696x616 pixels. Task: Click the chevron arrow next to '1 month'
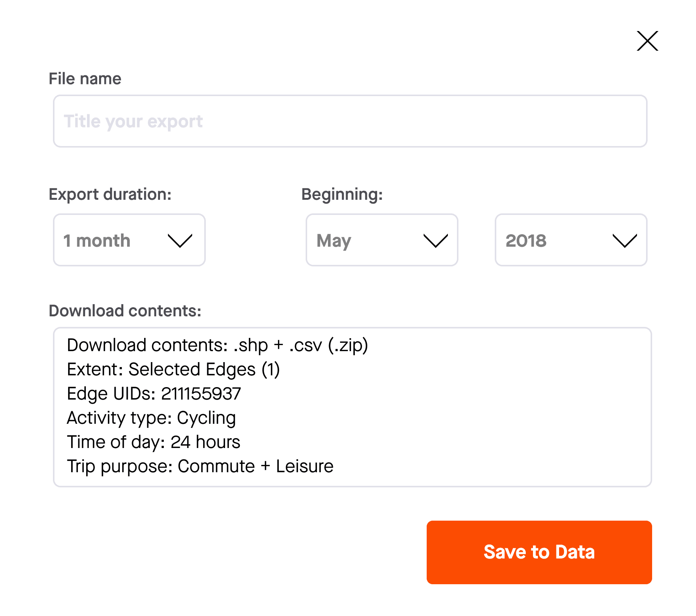point(180,241)
